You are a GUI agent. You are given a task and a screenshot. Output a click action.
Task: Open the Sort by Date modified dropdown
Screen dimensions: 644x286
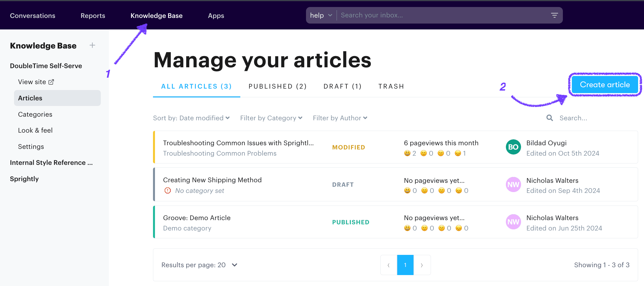[x=191, y=118]
